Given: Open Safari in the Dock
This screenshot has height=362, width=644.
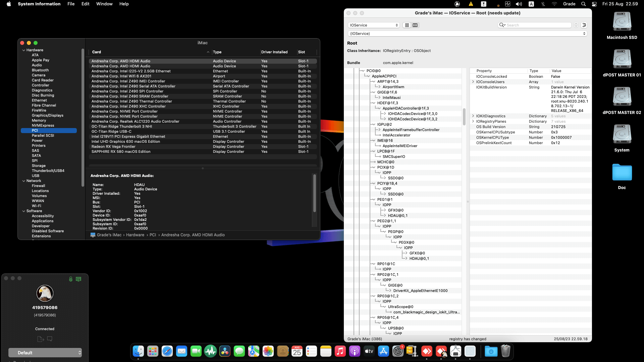Looking at the screenshot, I should pos(167,351).
